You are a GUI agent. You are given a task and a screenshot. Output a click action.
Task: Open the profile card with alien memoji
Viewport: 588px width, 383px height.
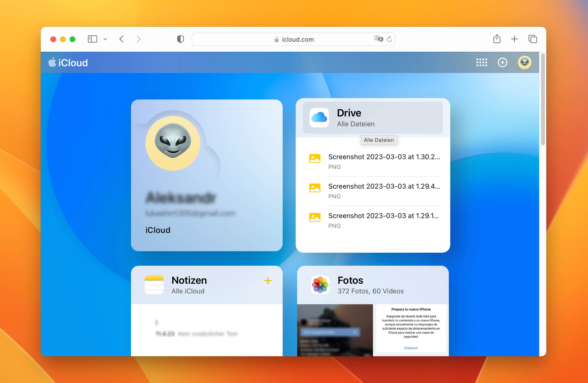[207, 175]
